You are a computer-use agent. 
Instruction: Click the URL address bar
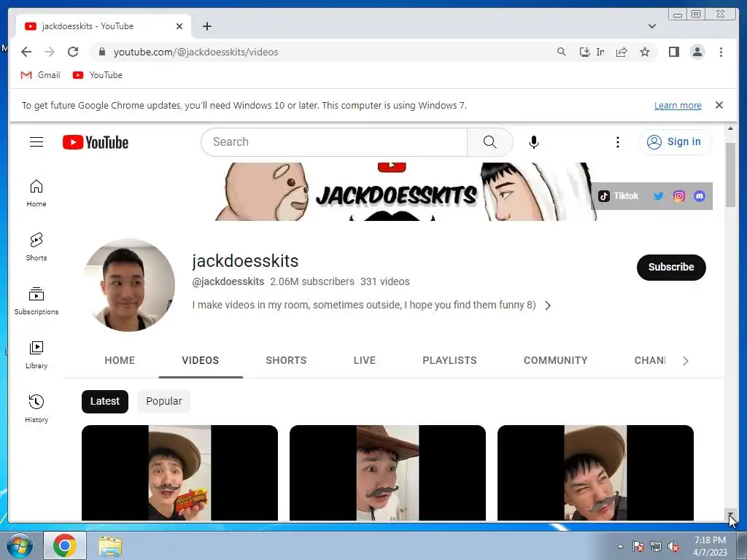pos(329,52)
